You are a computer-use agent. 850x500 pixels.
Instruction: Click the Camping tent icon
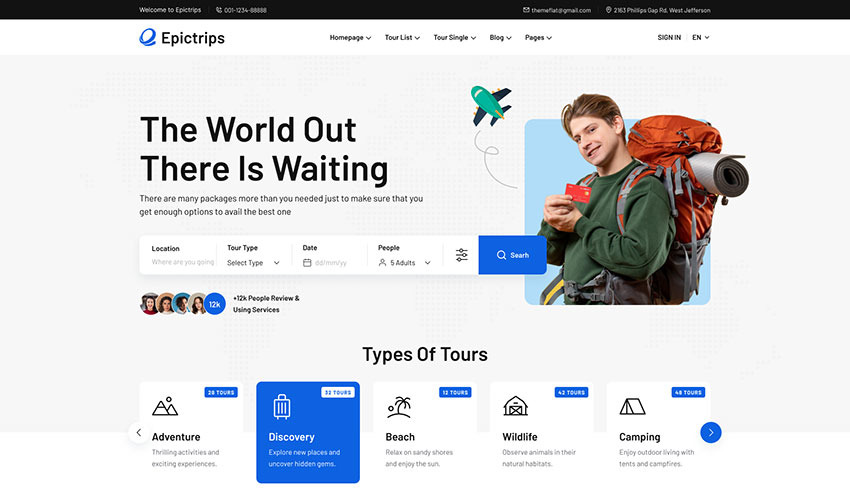pos(632,406)
